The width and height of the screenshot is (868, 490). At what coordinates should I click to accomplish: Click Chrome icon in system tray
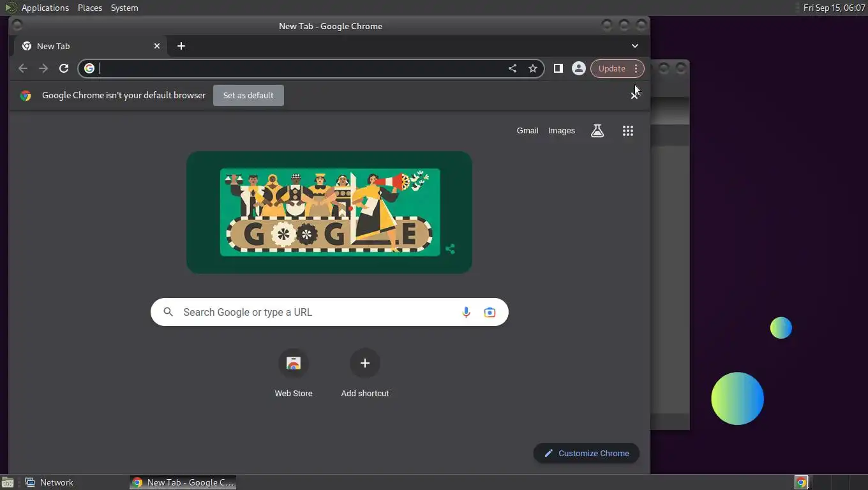tap(802, 482)
